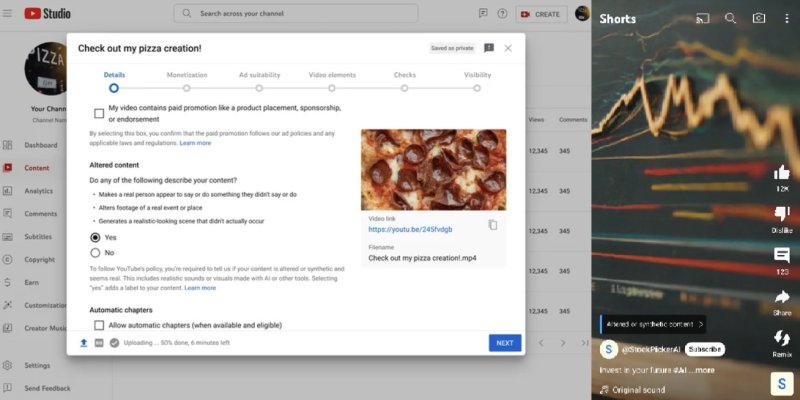Click the Search across your channel field
The height and width of the screenshot is (400, 800).
pyautogui.click(x=296, y=14)
